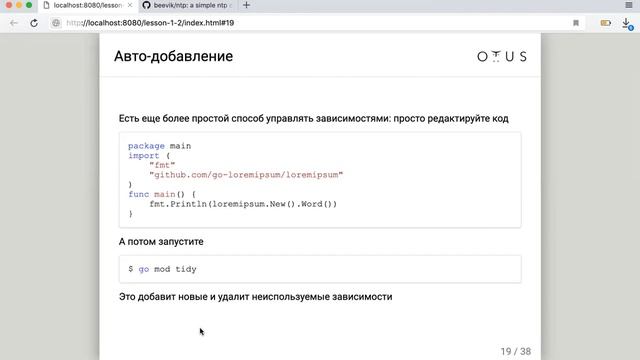Click the macOS green maximize window button
Viewport: 640px width, 360px height.
coord(29,5)
